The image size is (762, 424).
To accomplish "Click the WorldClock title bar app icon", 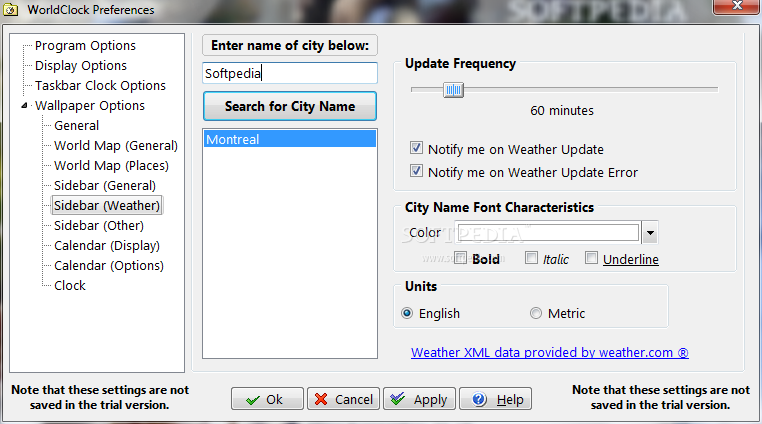I will point(11,9).
